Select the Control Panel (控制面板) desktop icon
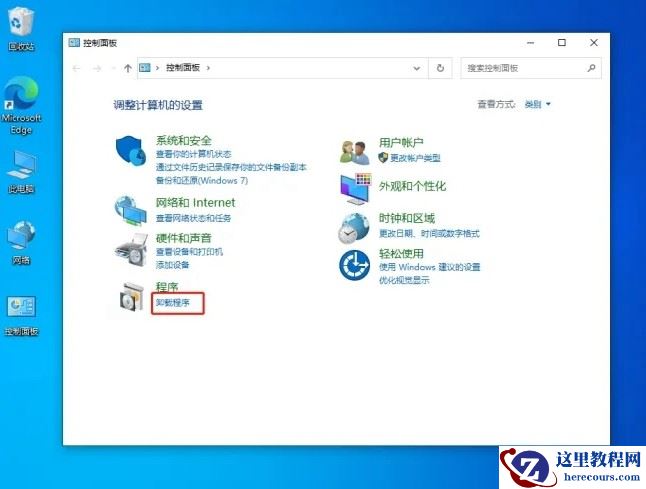The height and width of the screenshot is (489, 646). [x=21, y=316]
